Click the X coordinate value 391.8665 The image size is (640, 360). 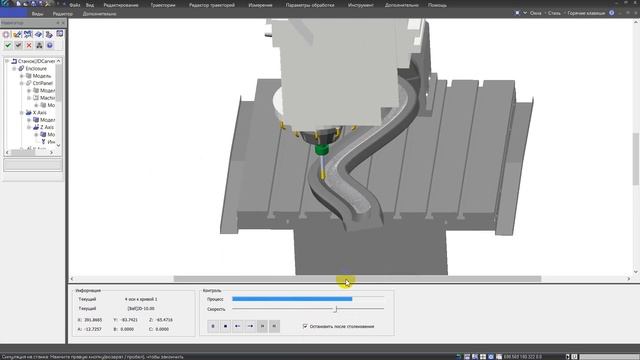pos(93,320)
